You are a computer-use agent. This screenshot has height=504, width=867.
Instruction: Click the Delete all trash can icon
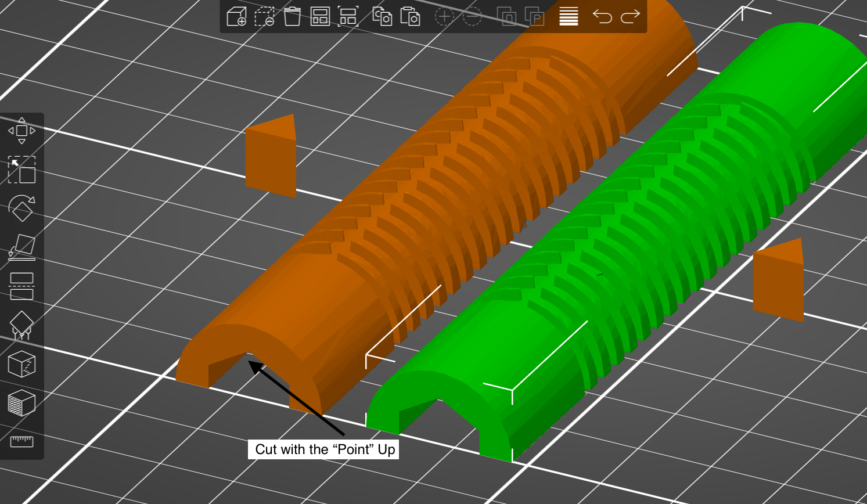(x=292, y=16)
